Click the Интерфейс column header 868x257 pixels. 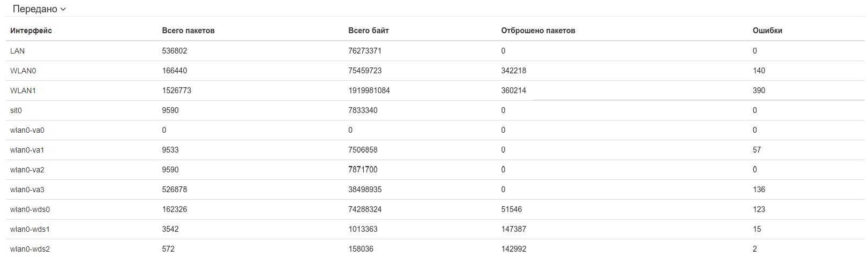(x=31, y=31)
